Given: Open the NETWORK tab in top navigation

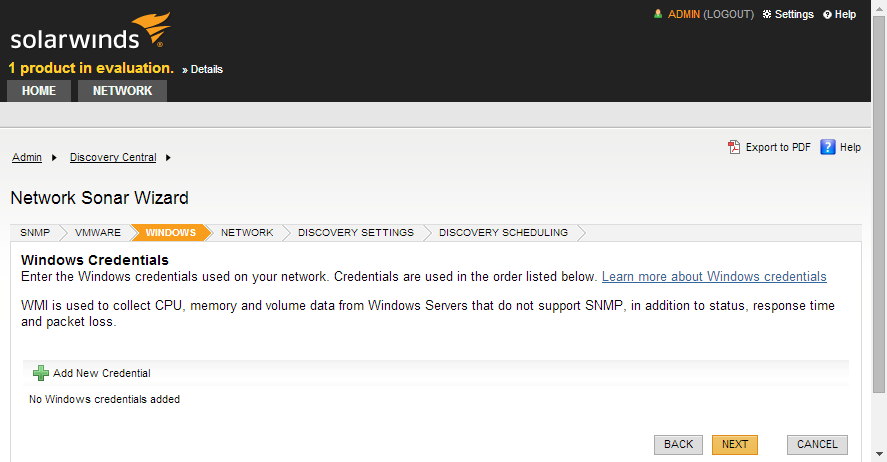Looking at the screenshot, I should pos(122,90).
